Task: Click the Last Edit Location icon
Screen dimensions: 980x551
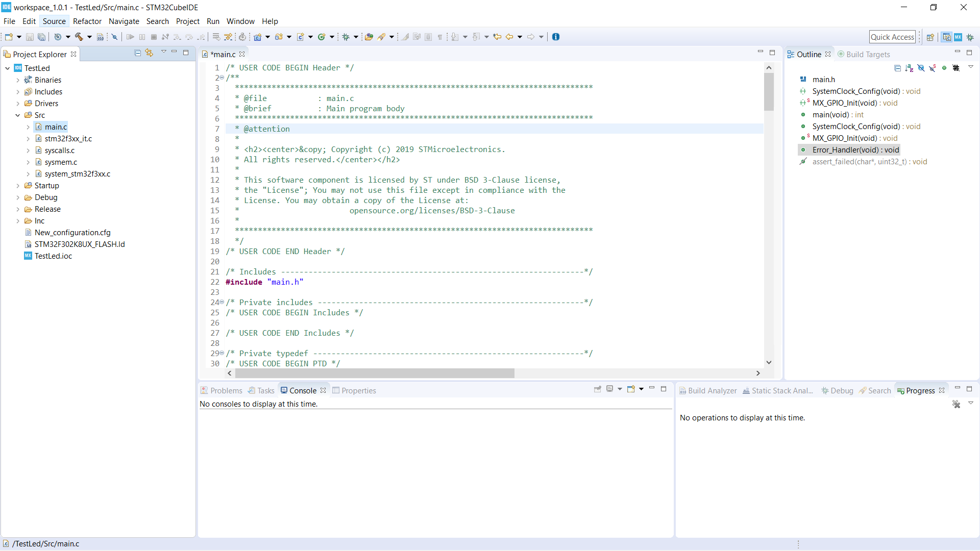Action: (x=497, y=37)
